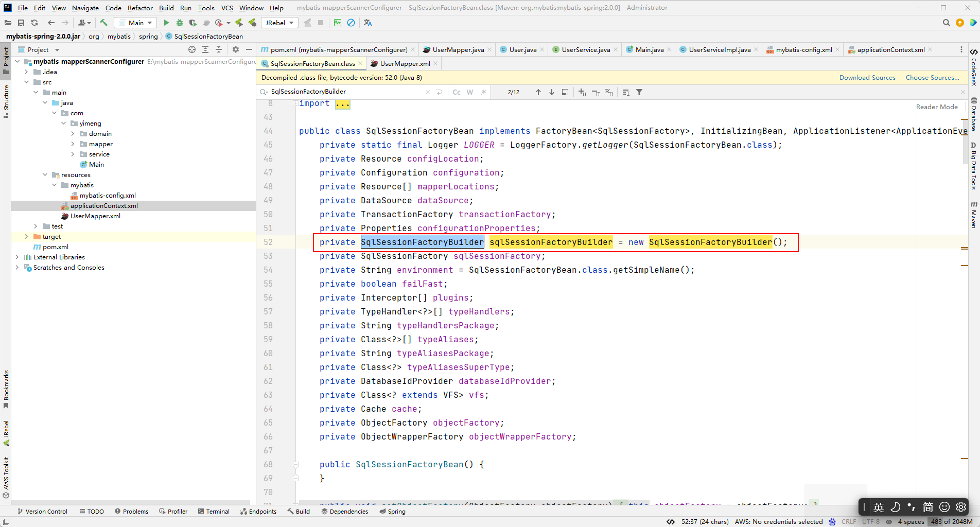Open Main run configuration dropdown
Viewport: 980px width, 527px height.
136,23
